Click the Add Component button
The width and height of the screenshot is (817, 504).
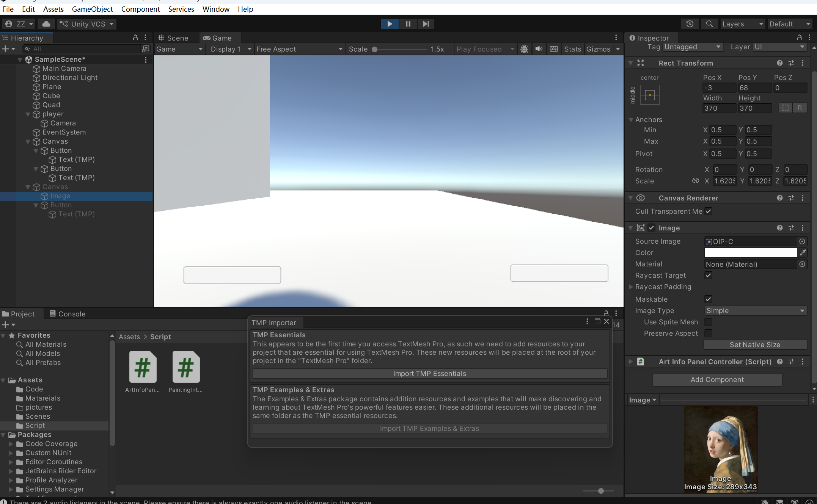click(717, 380)
